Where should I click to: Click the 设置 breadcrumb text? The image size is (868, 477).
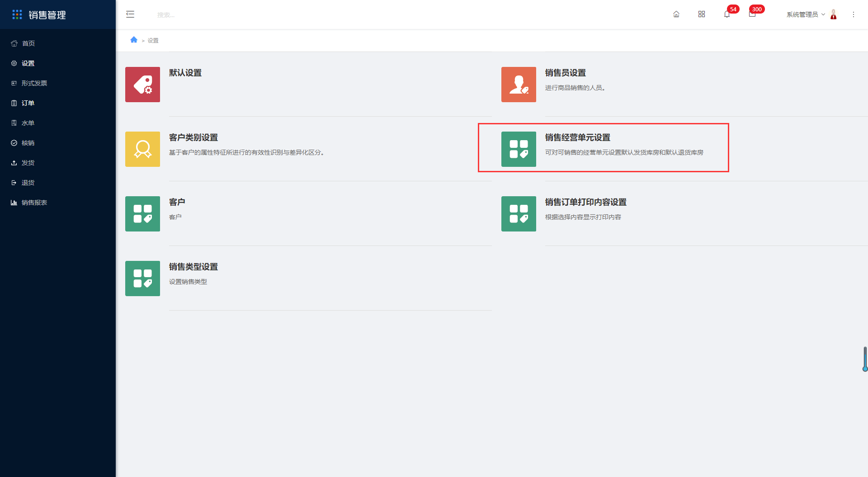(x=153, y=40)
